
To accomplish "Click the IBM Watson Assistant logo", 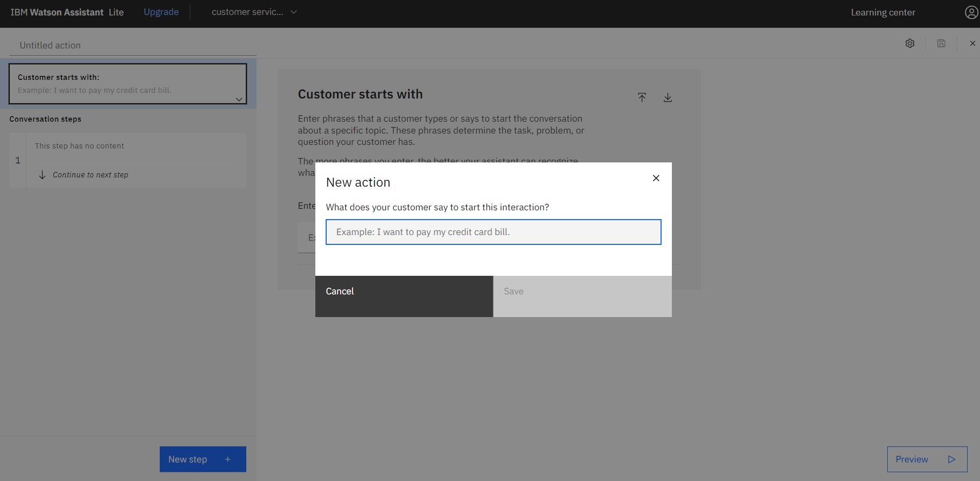I will tap(58, 12).
